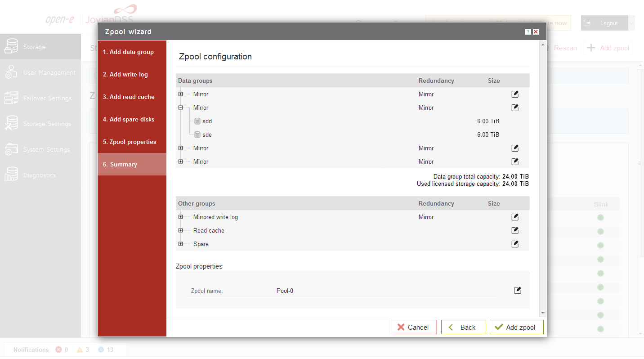Click the Blink column header in background
Image resolution: width=644 pixels, height=359 pixels.
601,204
